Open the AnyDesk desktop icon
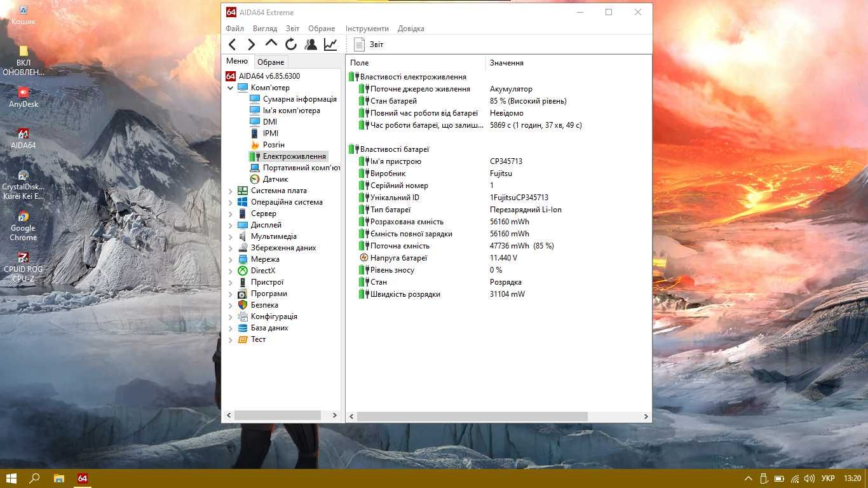Viewport: 868px width, 488px height. pos(24,97)
